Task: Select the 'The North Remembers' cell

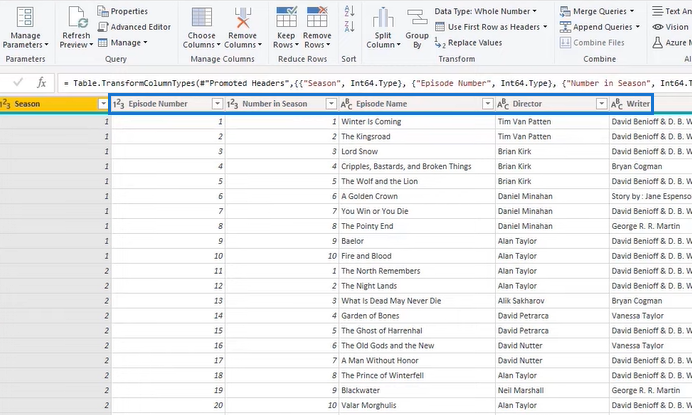Action: [x=417, y=271]
